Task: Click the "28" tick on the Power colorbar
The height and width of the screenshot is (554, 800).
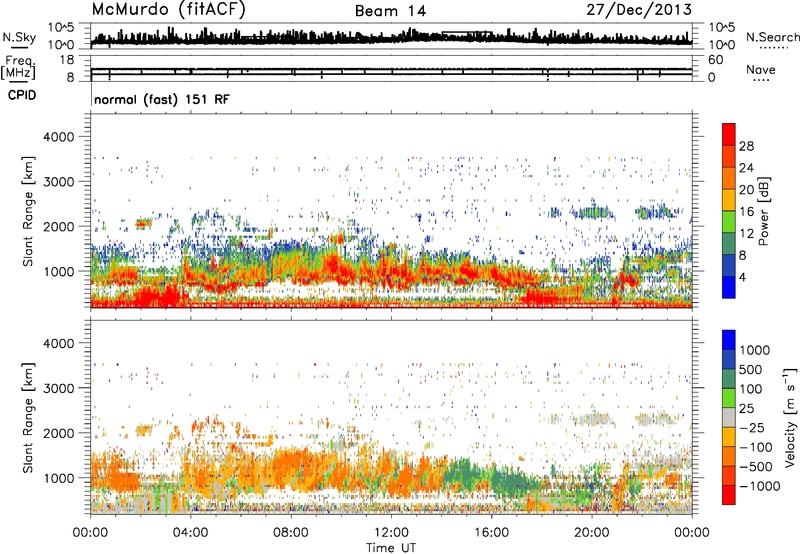Action: pyautogui.click(x=746, y=146)
